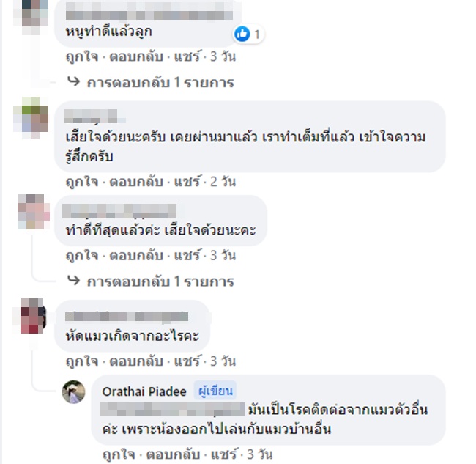This screenshot has width=476, height=464.
Task: Share the หัดแมวเกิดจากอะไรคะ comment
Action: (187, 361)
